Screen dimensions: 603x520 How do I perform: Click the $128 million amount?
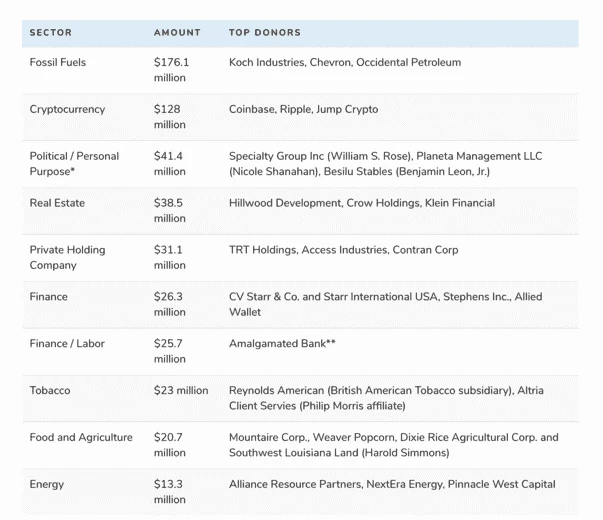click(170, 117)
